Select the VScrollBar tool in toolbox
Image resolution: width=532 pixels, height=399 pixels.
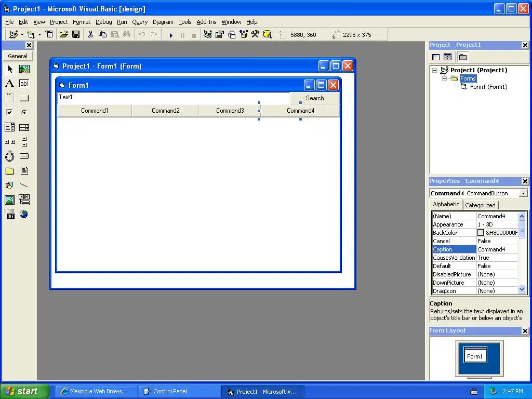pos(24,142)
